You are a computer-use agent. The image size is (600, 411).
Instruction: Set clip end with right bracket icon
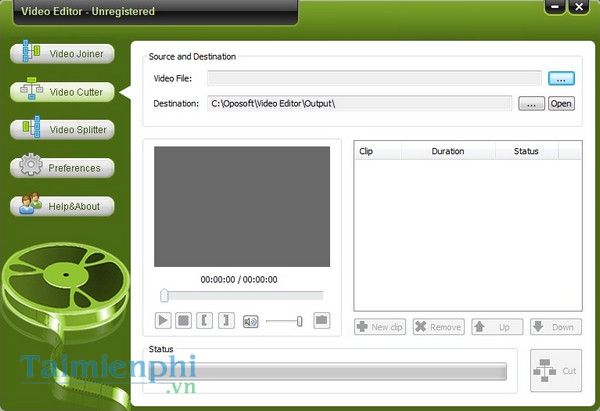226,320
